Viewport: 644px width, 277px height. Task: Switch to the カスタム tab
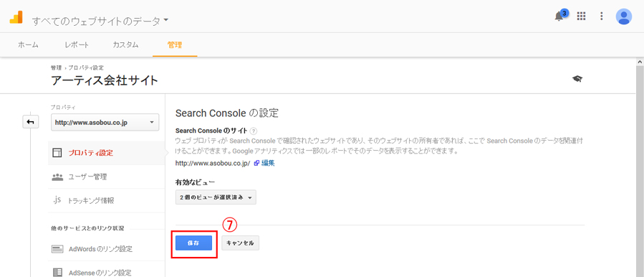coord(125,45)
